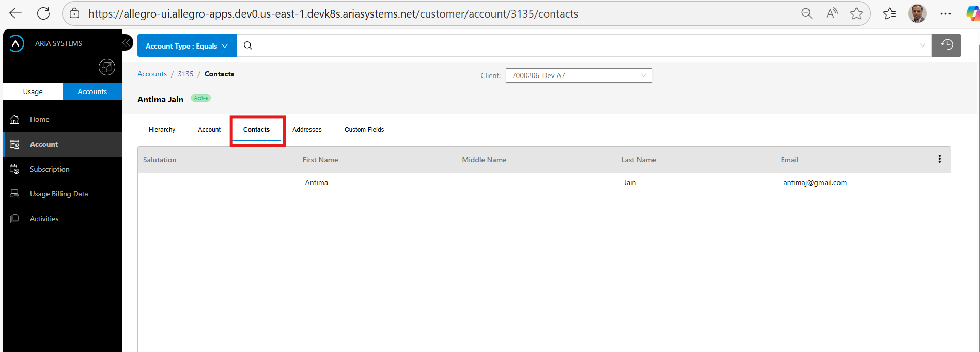The height and width of the screenshot is (352, 980).
Task: Switch to the Custom Fields tab
Action: click(364, 130)
